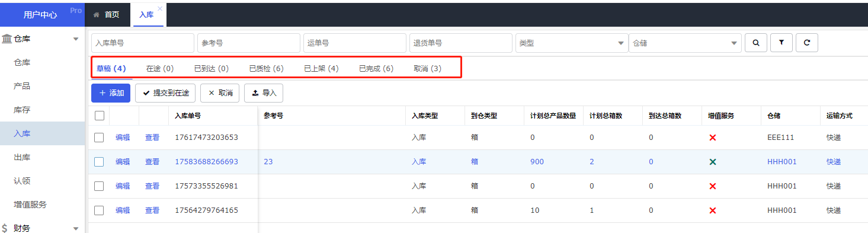The image size is (868, 233).
Task: Click the 提交到在途 button
Action: (x=165, y=93)
